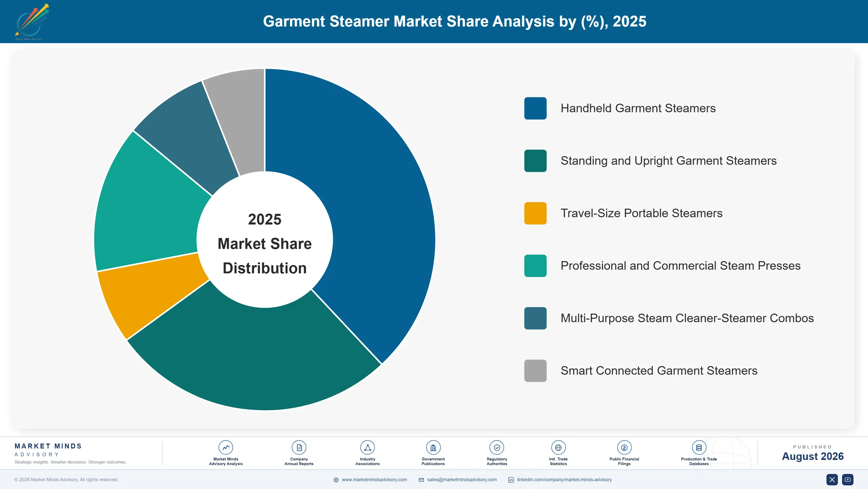
Task: Click the Travel-Size Portable orange swatch
Action: coord(535,213)
